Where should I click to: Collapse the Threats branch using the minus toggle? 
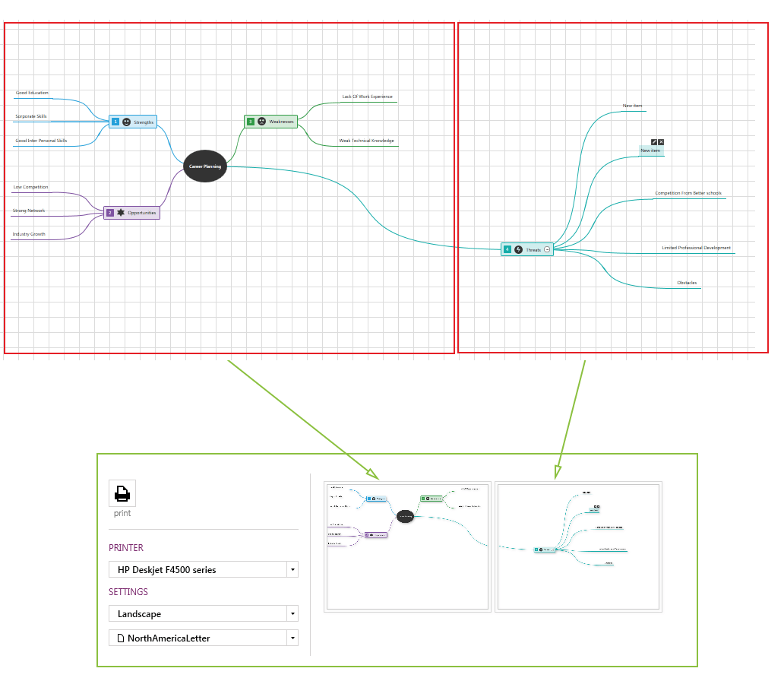[547, 249]
